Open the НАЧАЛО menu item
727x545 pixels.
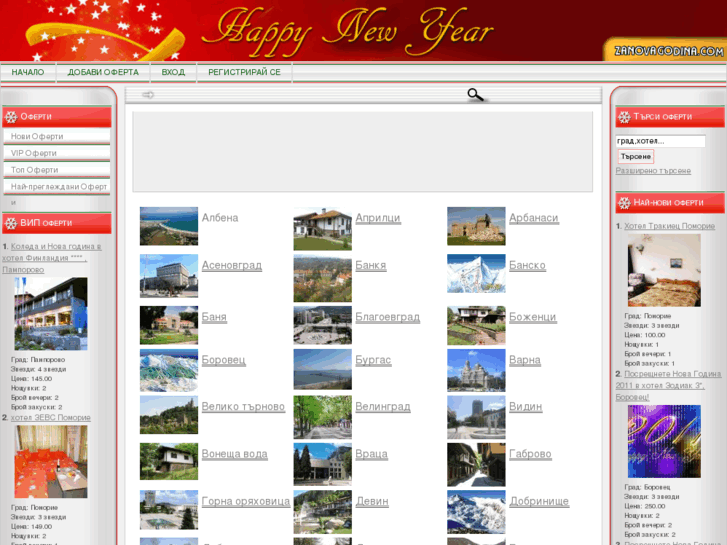(28, 72)
